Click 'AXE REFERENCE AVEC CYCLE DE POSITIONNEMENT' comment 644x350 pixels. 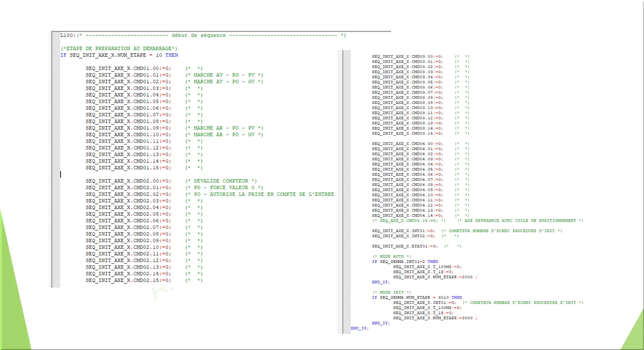[520, 220]
